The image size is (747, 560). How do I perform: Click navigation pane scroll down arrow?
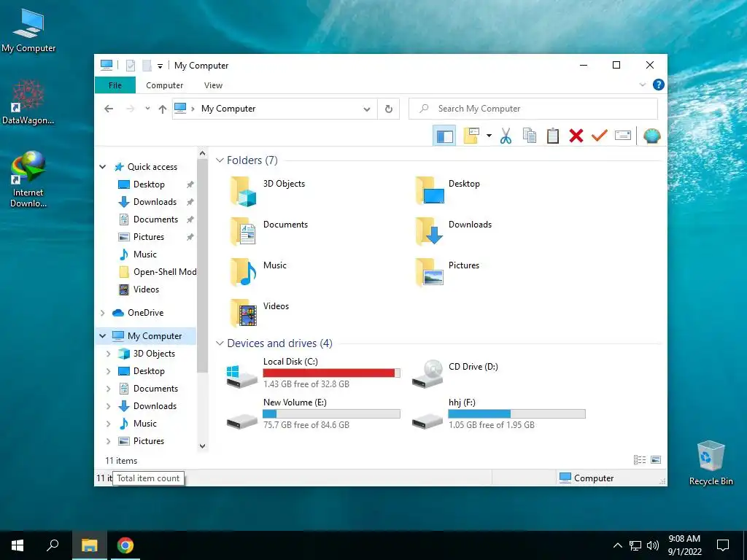[203, 446]
